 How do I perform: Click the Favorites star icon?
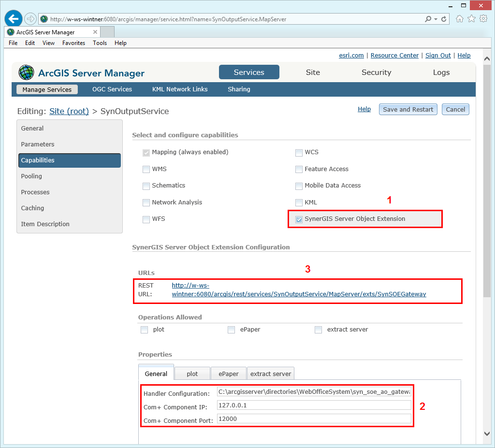[471, 18]
